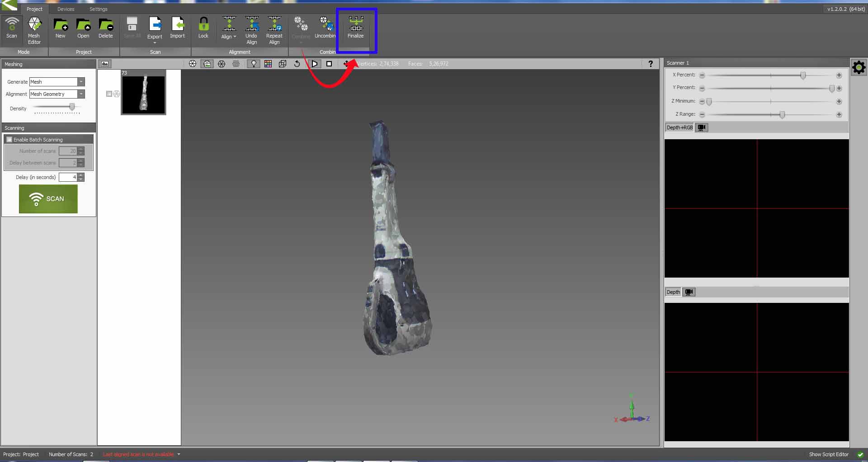868x462 pixels.
Task: Open scanner settings gear icon
Action: [859, 68]
